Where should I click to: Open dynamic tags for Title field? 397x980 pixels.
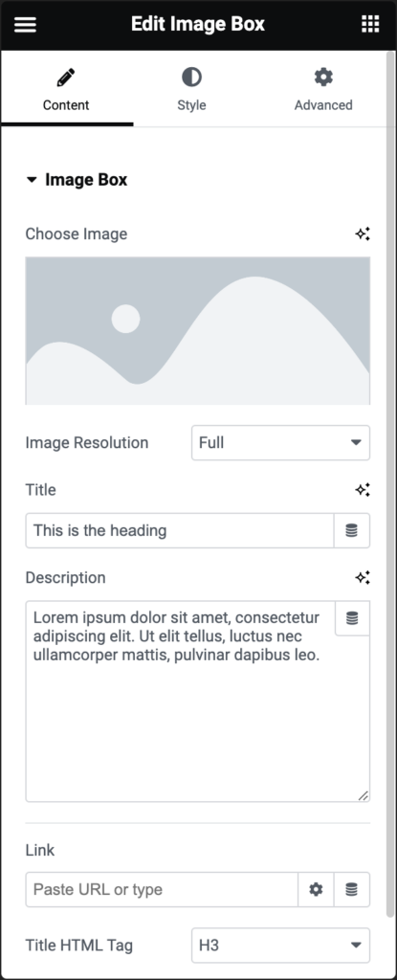(x=352, y=530)
